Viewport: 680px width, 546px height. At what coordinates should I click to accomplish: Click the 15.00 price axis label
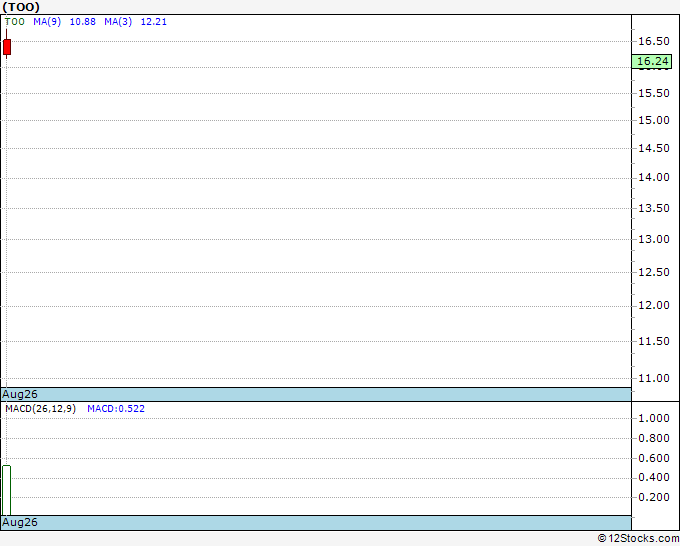[654, 120]
